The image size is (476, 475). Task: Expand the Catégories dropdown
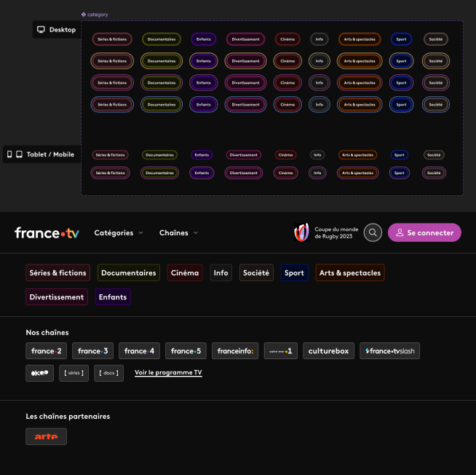[x=119, y=233]
